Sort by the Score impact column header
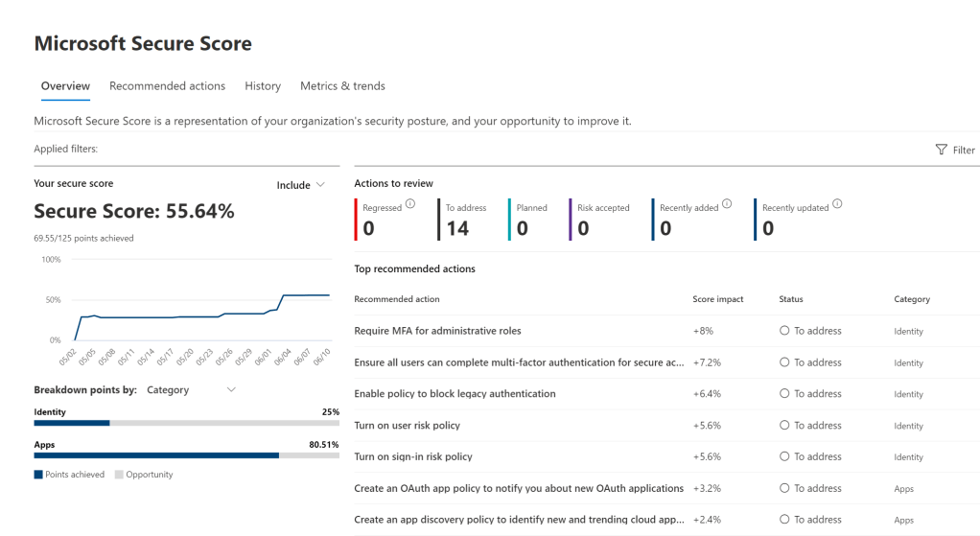980x536 pixels. click(x=718, y=299)
